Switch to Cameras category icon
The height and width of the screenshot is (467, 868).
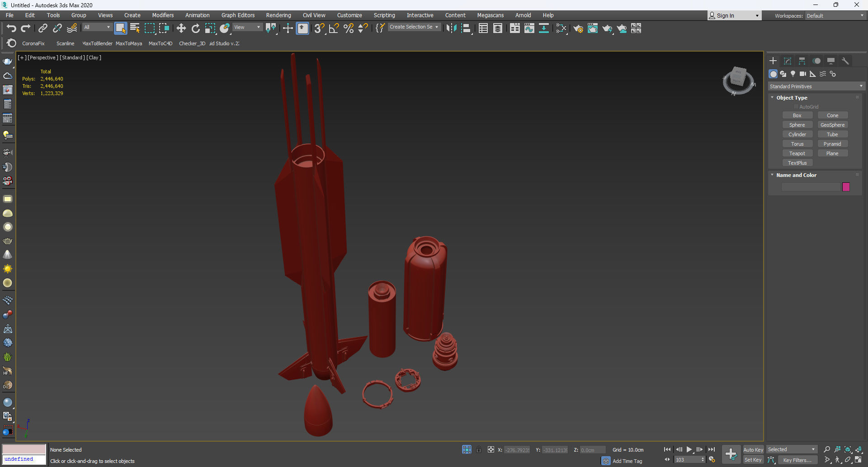[803, 74]
